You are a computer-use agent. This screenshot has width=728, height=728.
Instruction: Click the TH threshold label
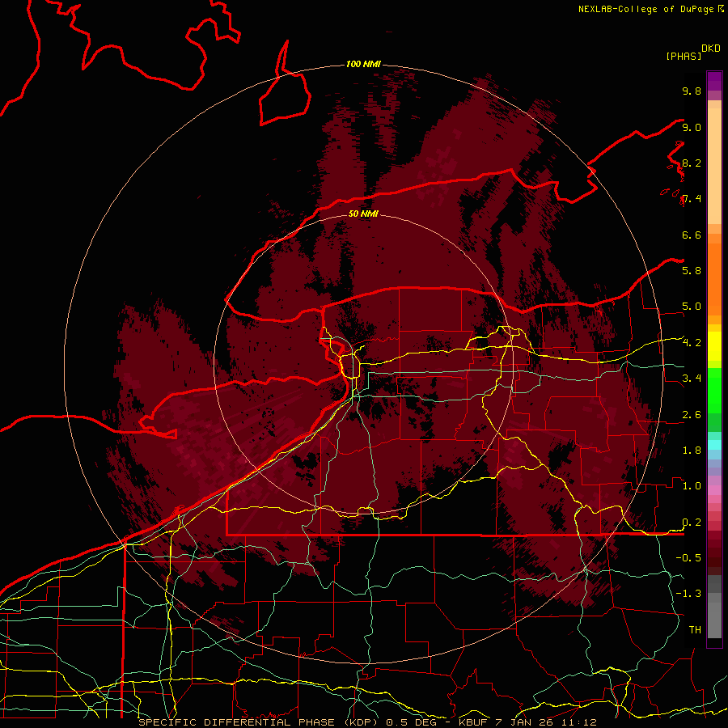pos(695,630)
